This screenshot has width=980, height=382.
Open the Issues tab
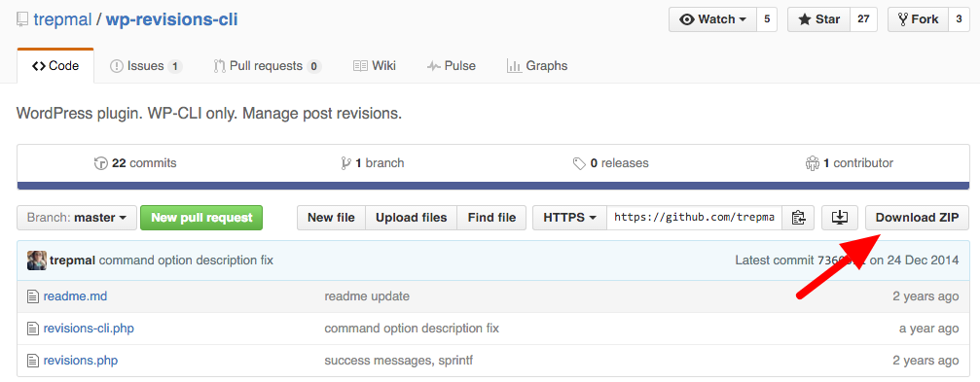[146, 65]
